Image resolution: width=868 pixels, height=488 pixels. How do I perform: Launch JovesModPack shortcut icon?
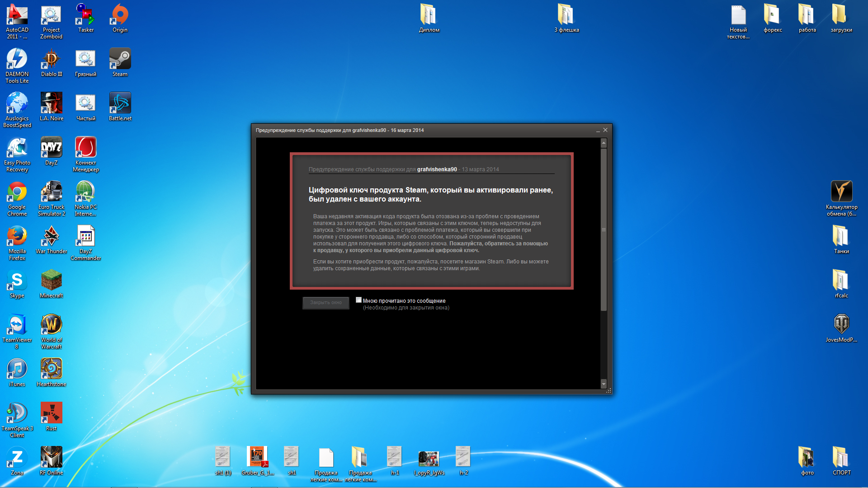click(x=841, y=328)
